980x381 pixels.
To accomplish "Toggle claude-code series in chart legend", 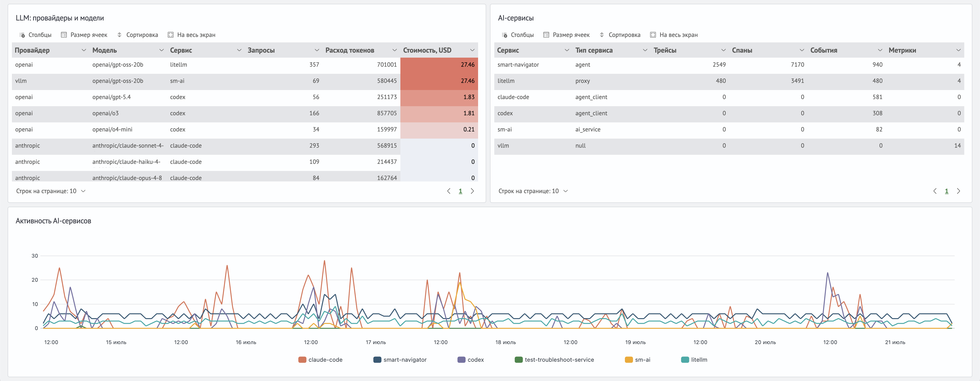I will point(321,360).
